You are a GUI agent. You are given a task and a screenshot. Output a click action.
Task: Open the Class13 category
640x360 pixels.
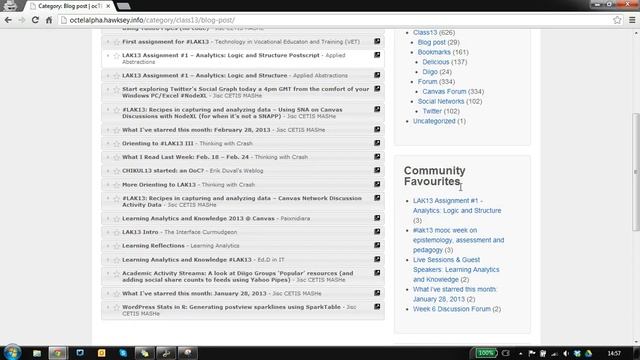(x=425, y=32)
